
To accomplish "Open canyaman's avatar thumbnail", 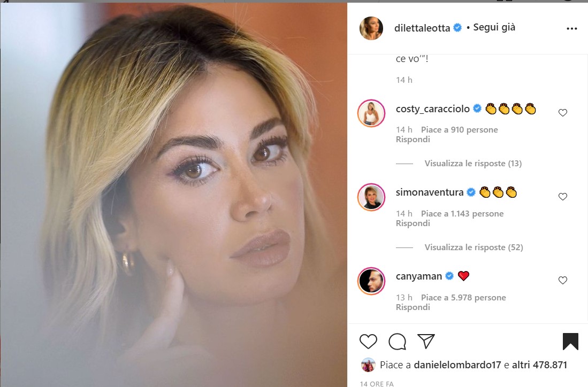I will tap(371, 281).
